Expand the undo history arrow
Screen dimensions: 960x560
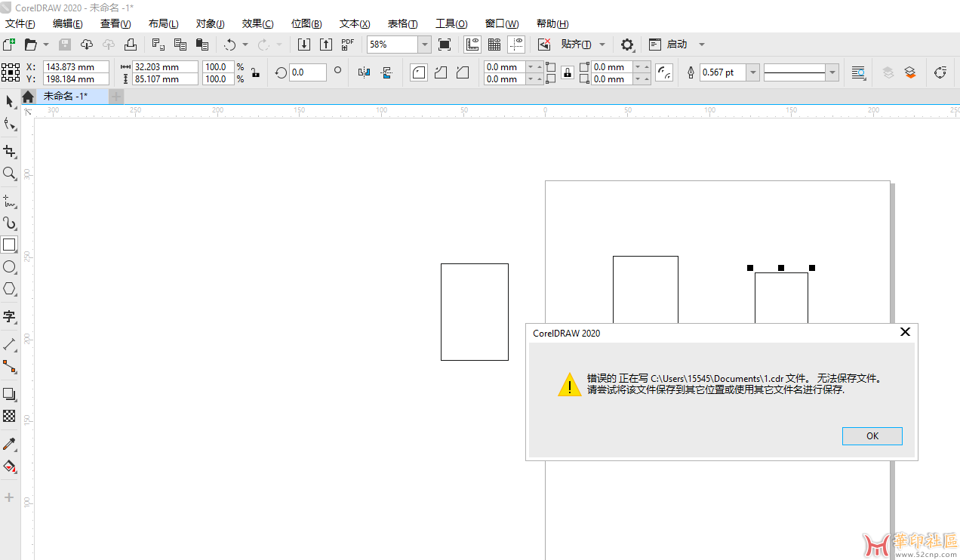(x=245, y=45)
